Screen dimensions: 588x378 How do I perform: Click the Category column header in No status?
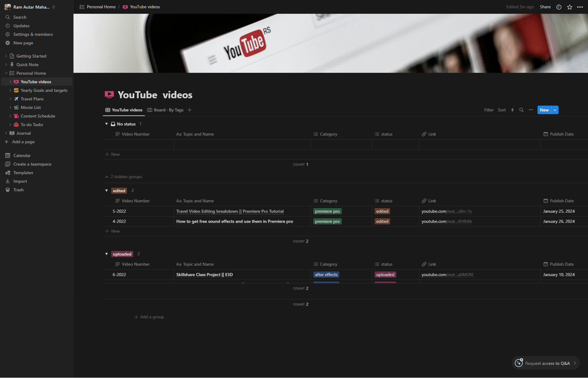pyautogui.click(x=325, y=134)
